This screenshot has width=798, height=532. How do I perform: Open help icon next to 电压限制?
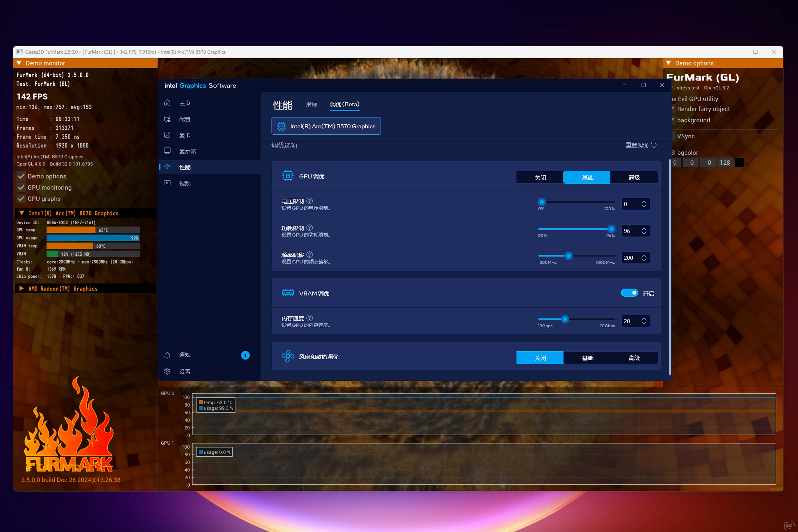tap(309, 201)
